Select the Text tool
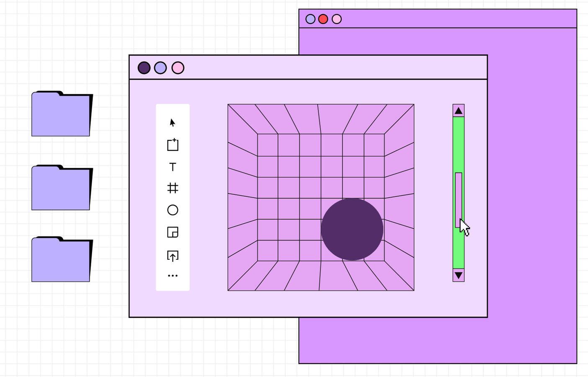588x377 pixels. tap(172, 167)
